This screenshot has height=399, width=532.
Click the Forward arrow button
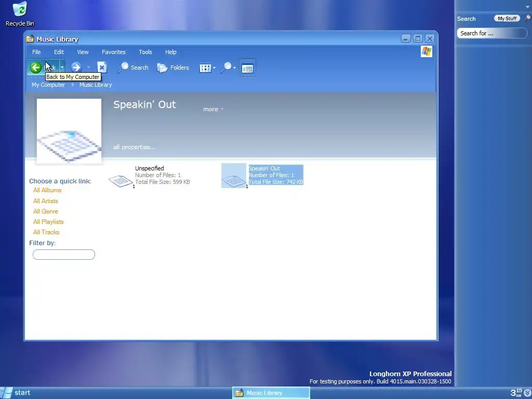pos(76,68)
